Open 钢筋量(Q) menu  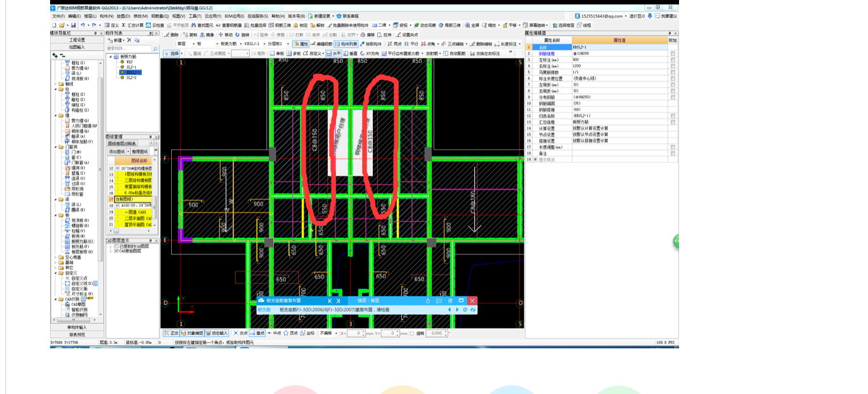click(x=160, y=16)
